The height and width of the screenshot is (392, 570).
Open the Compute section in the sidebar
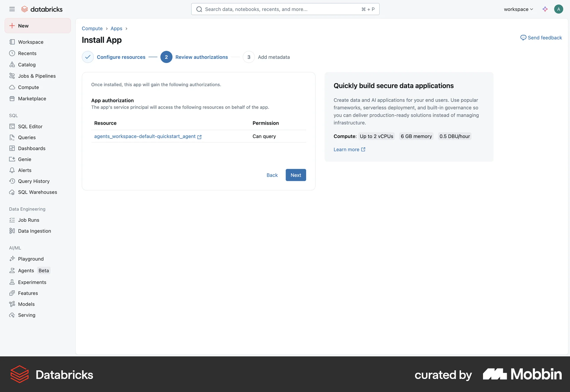(x=28, y=87)
